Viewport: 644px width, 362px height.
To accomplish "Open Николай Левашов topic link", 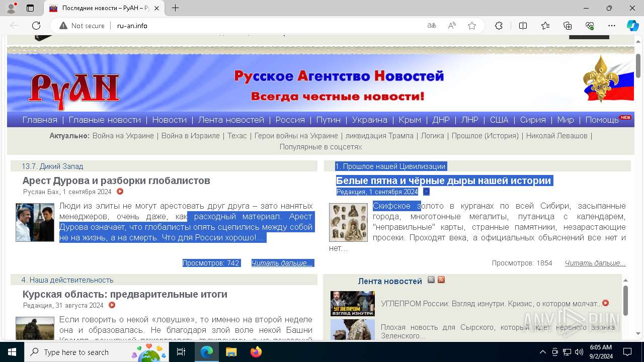I will (x=557, y=136).
